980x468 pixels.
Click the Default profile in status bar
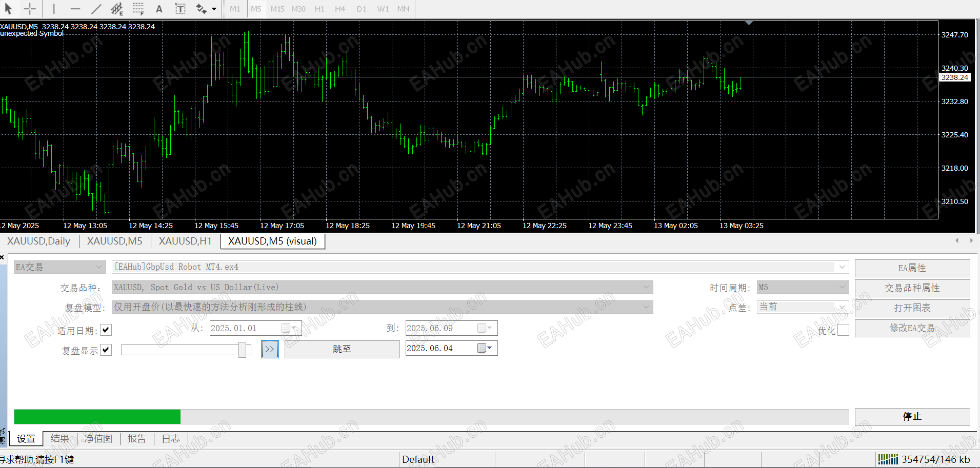click(418, 459)
